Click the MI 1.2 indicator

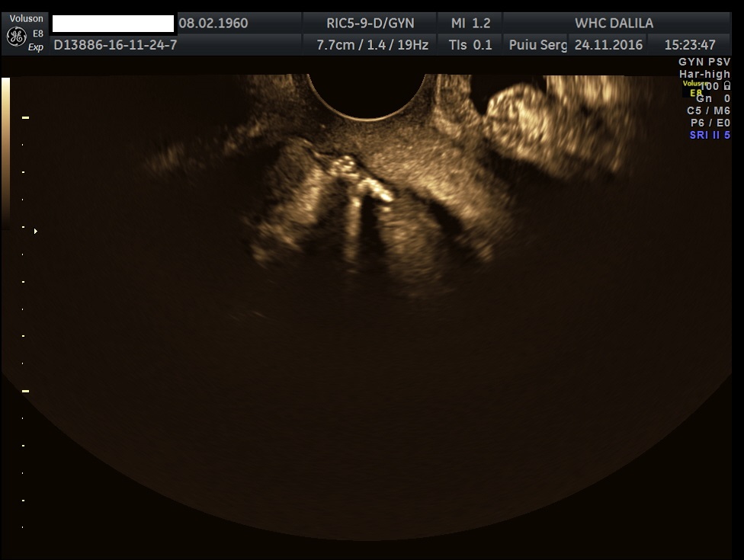click(470, 23)
